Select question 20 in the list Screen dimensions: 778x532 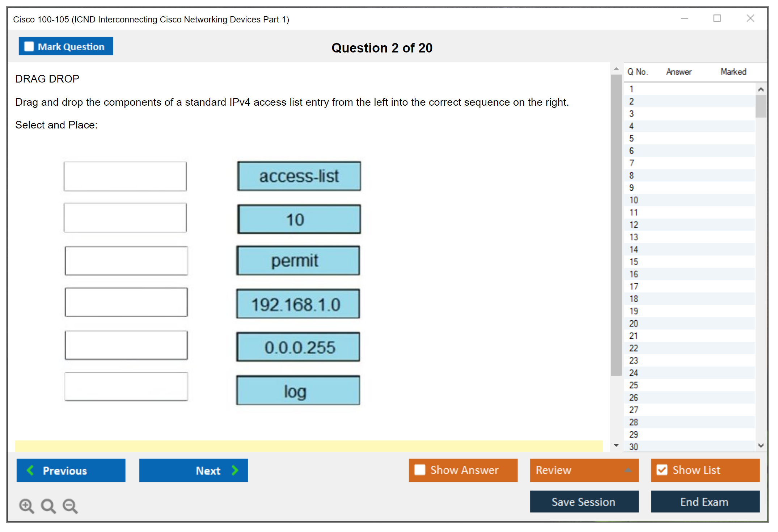(634, 324)
